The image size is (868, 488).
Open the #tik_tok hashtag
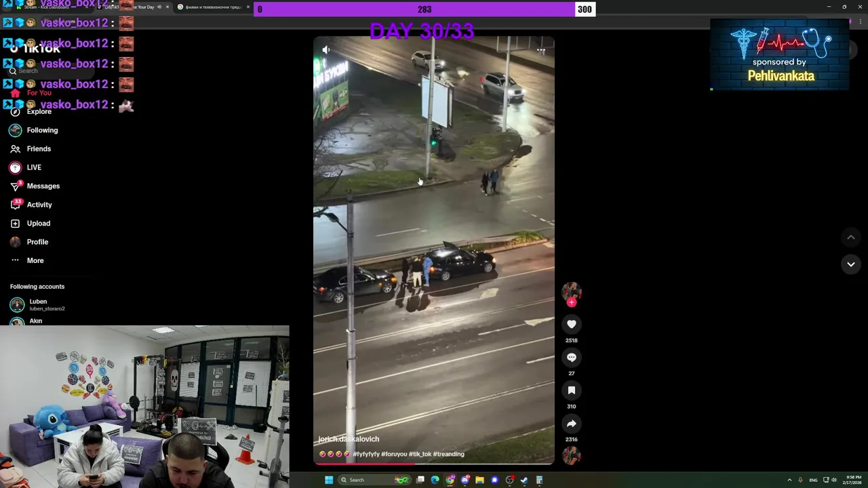tap(420, 454)
